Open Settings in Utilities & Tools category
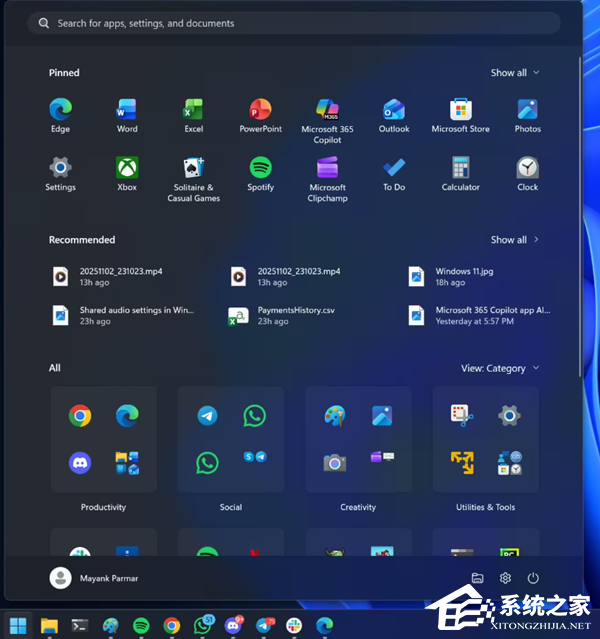Image resolution: width=600 pixels, height=639 pixels. [x=510, y=416]
